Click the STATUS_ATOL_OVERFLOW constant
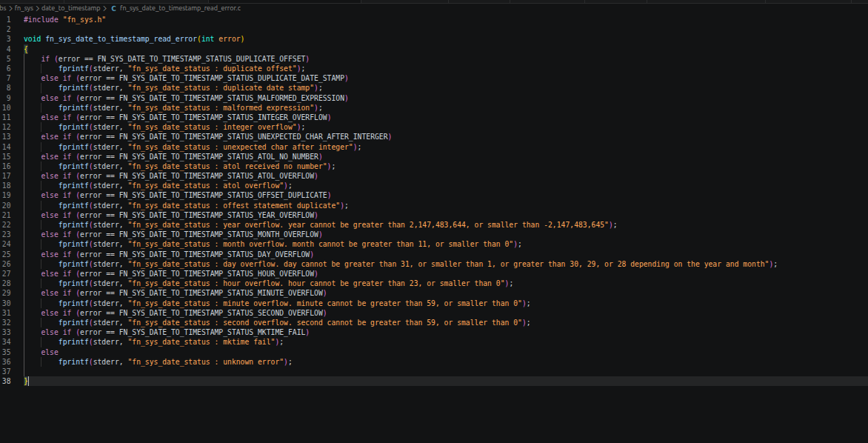This screenshot has width=868, height=443. 216,176
